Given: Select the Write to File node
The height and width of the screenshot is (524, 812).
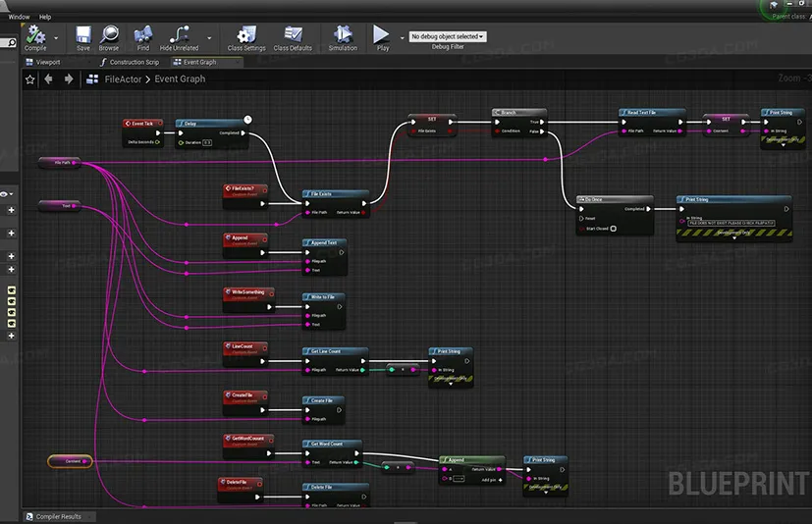Looking at the screenshot, I should pyautogui.click(x=324, y=311).
